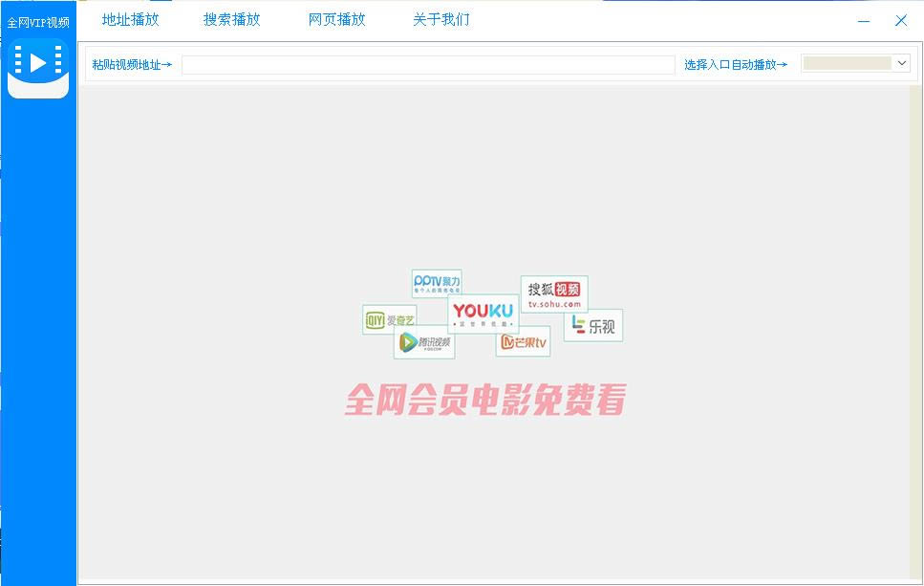Click the 乐视 logo

(593, 325)
